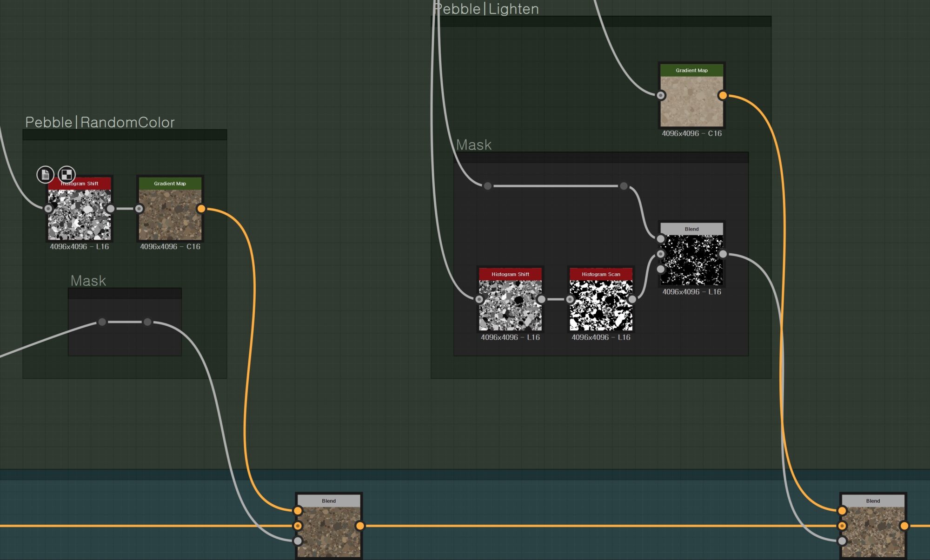Select Gradient Map thumbnail in Pebble|Lighten frame
This screenshot has height=560, width=930.
(x=691, y=101)
